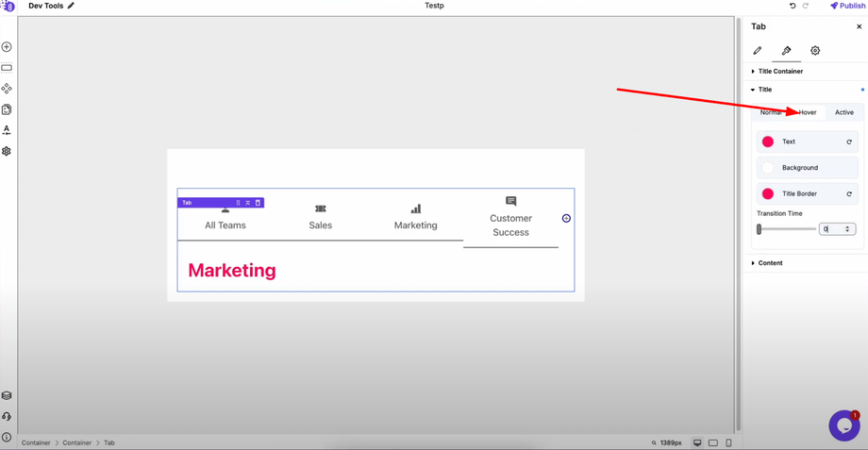
Task: Click the blue modified dot beside Title
Action: tap(862, 90)
